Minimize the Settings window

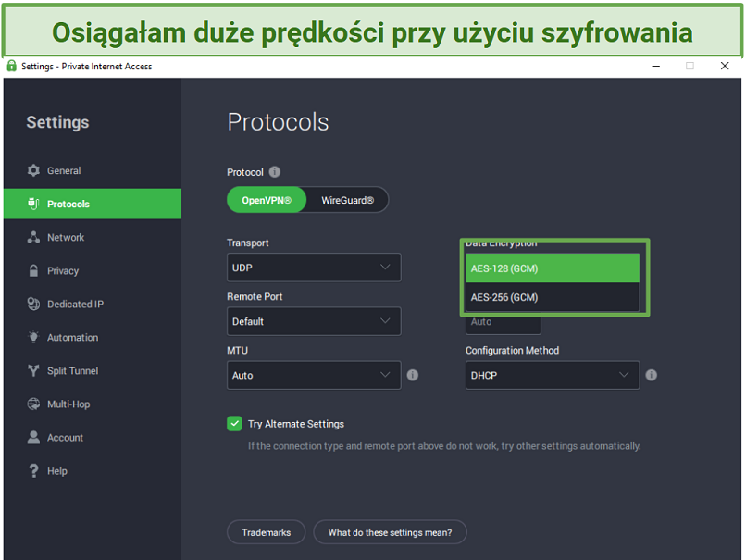(x=655, y=66)
